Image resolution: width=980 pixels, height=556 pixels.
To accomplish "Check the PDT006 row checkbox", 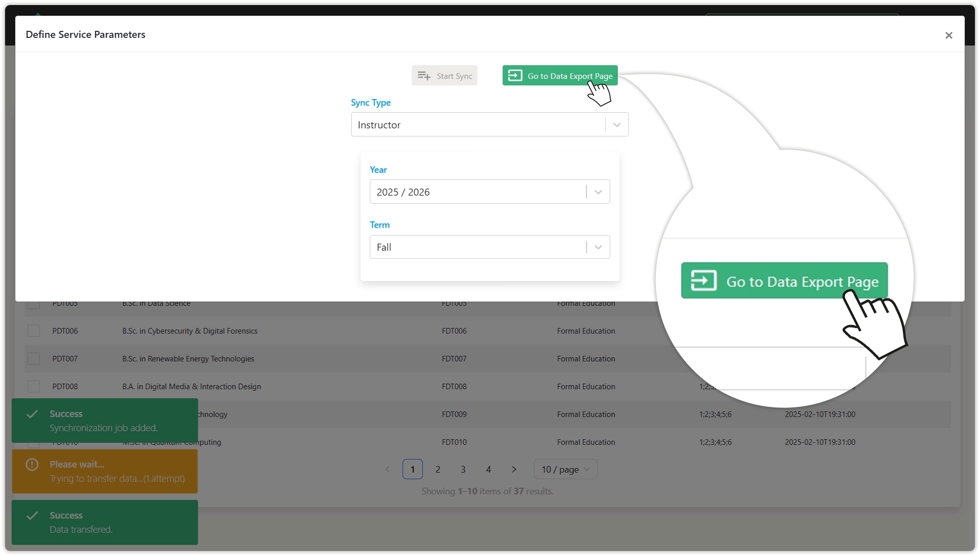I will coord(33,331).
